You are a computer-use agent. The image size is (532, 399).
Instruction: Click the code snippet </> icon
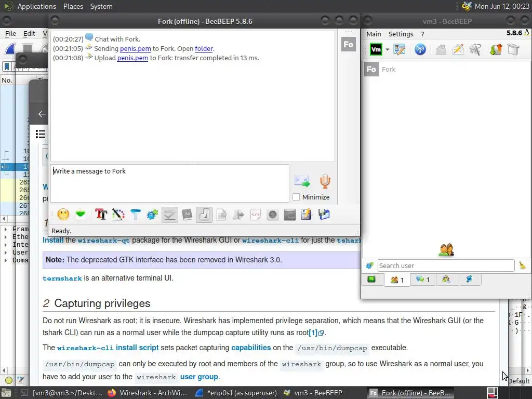[256, 215]
